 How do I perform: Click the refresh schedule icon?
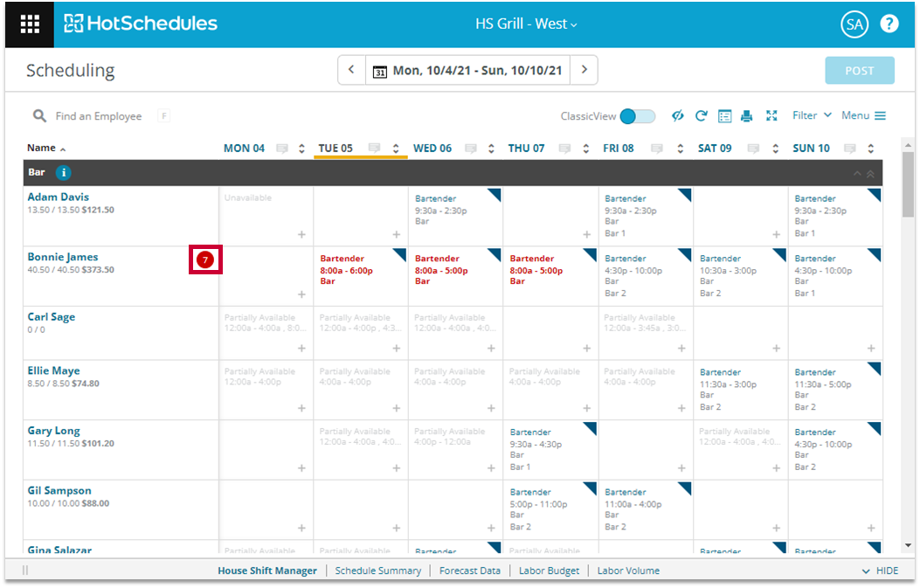pyautogui.click(x=702, y=116)
